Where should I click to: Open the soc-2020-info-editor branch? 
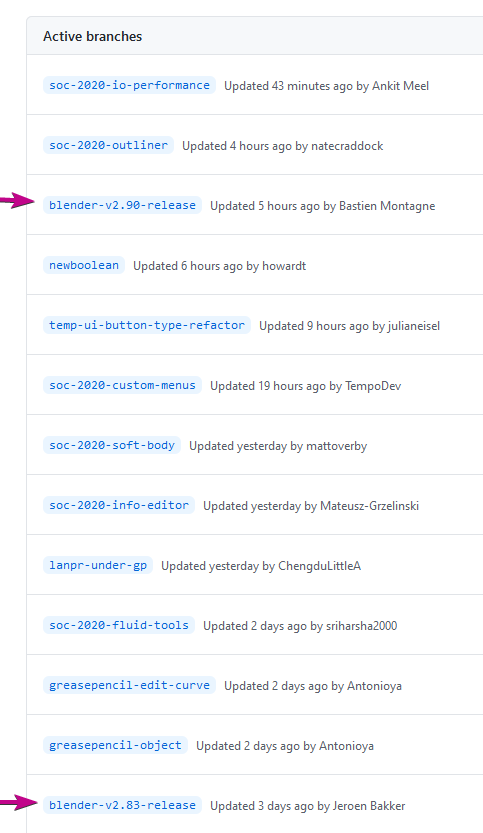pyautogui.click(x=119, y=505)
